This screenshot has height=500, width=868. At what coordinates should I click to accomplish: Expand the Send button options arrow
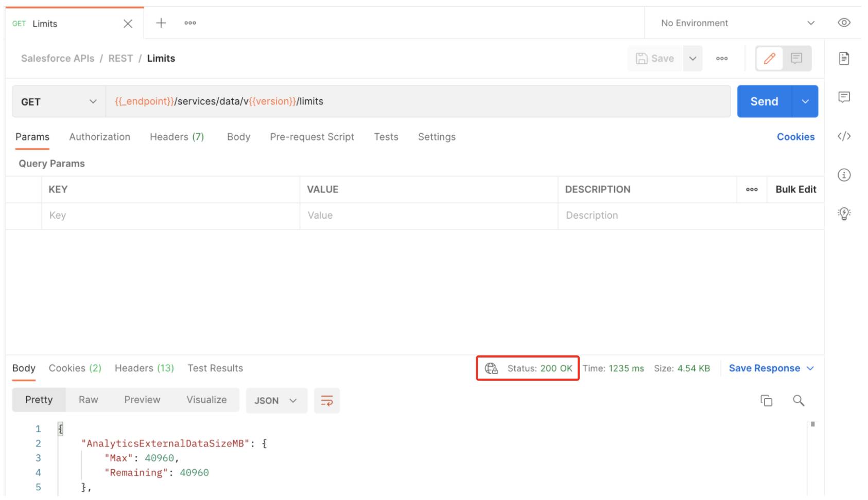point(805,101)
